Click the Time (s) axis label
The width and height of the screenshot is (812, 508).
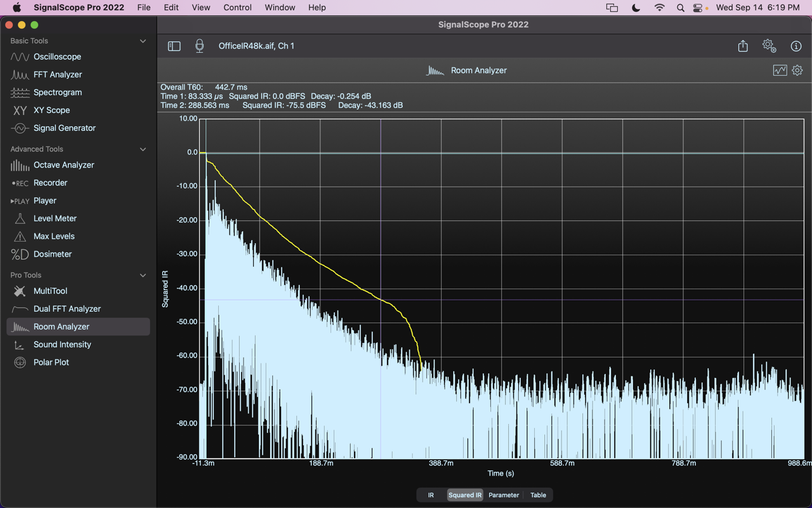click(x=501, y=473)
